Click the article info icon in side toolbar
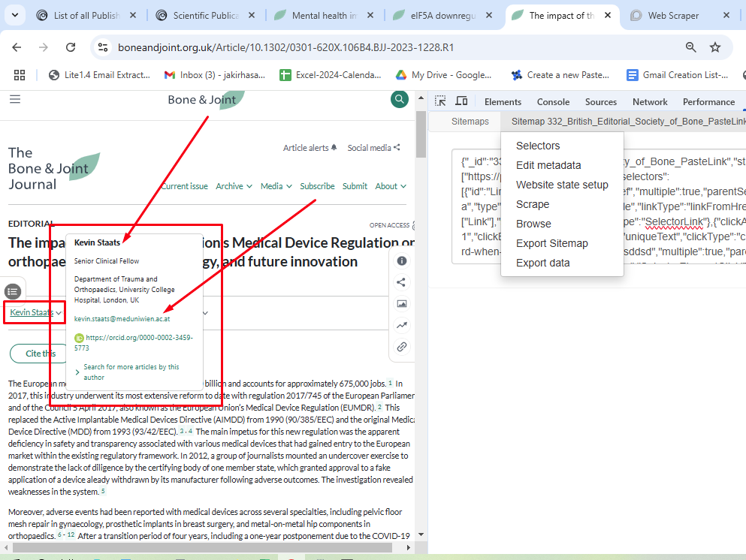The height and width of the screenshot is (560, 746). coord(402,261)
